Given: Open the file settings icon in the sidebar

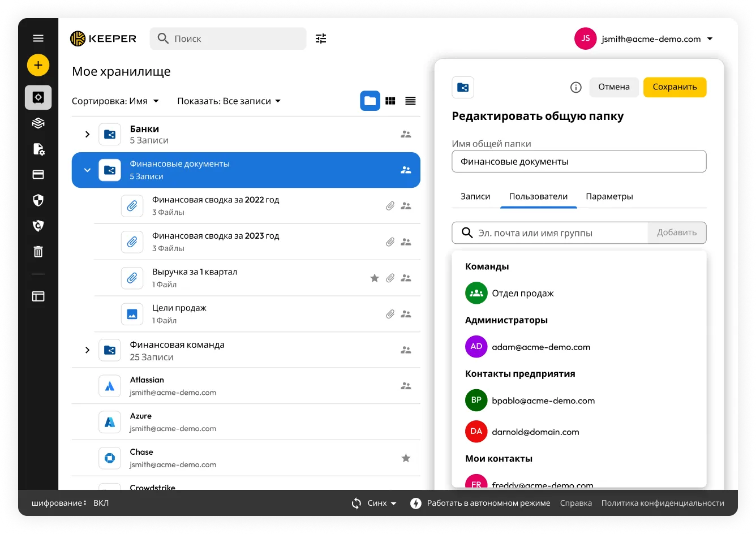Looking at the screenshot, I should click(38, 149).
